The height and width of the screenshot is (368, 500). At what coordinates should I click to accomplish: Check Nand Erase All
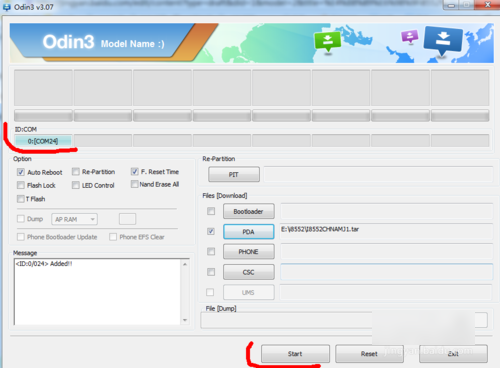pyautogui.click(x=135, y=184)
